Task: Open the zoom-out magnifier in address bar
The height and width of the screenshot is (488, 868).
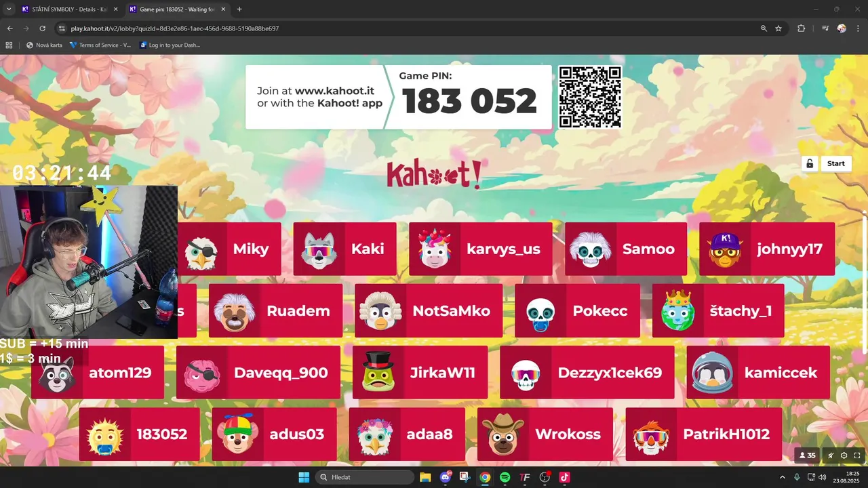Action: tap(764, 28)
